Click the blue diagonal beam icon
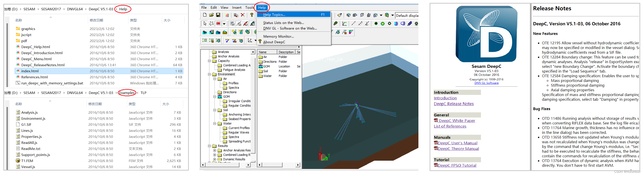The image size is (644, 175). (409, 24)
